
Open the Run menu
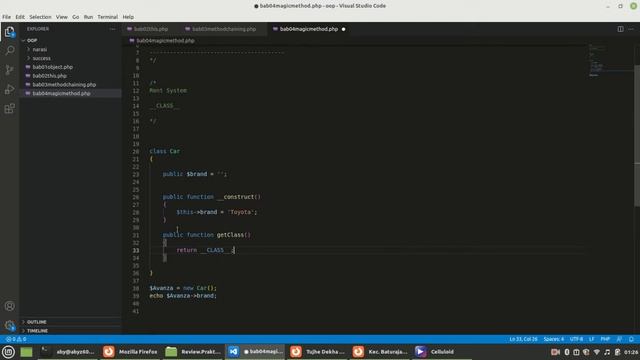[x=88, y=17]
